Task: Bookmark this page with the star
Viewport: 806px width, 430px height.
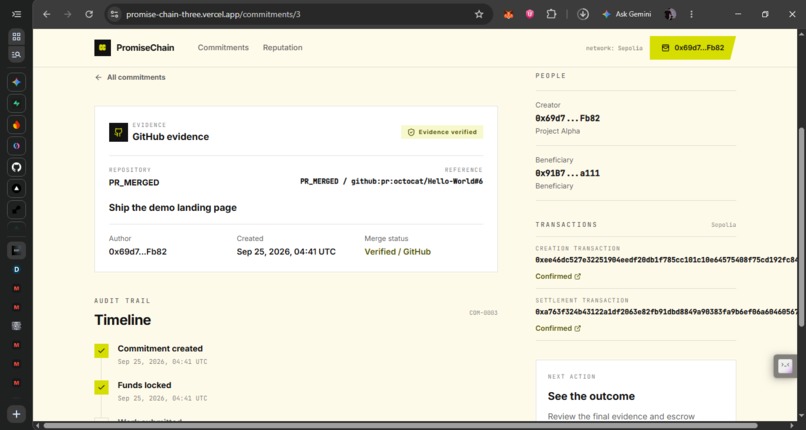Action: [479, 14]
